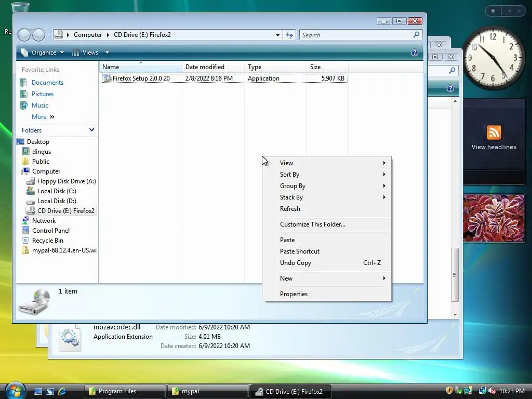Screen dimensions: 532x399
Task: Select Floppy Disk Drive (A:) in tree
Action: [66, 181]
